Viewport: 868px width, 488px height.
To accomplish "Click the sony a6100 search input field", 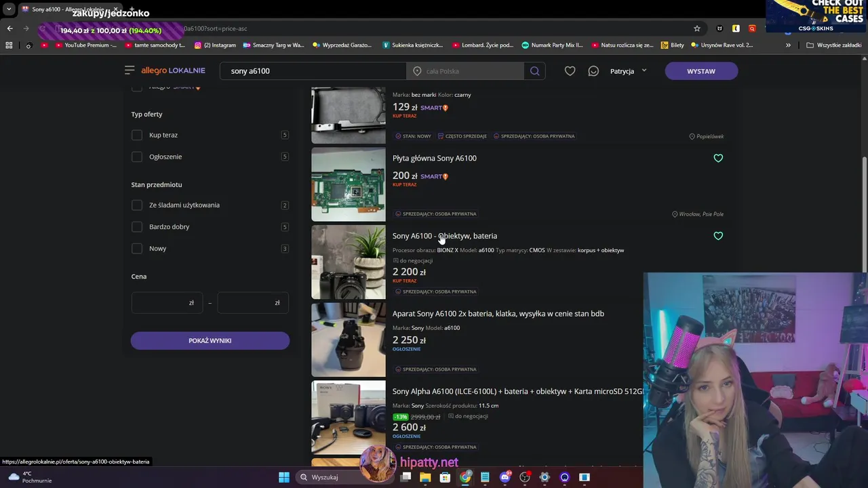I will (x=313, y=71).
